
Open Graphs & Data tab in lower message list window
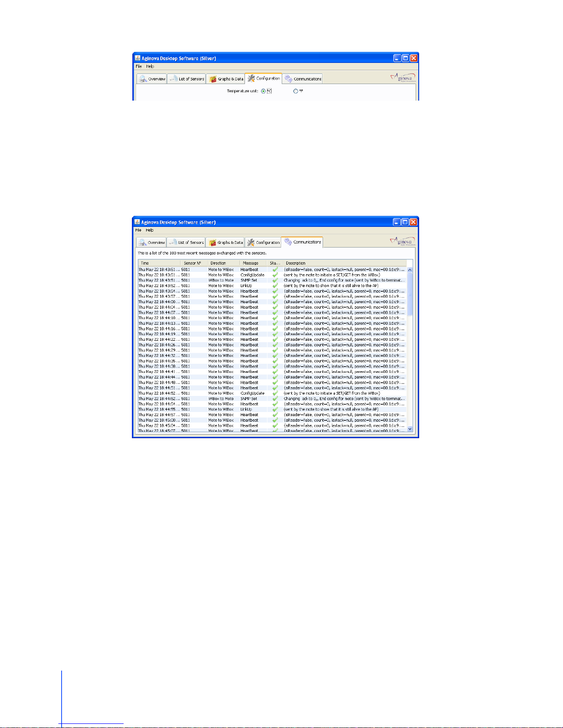(x=225, y=243)
